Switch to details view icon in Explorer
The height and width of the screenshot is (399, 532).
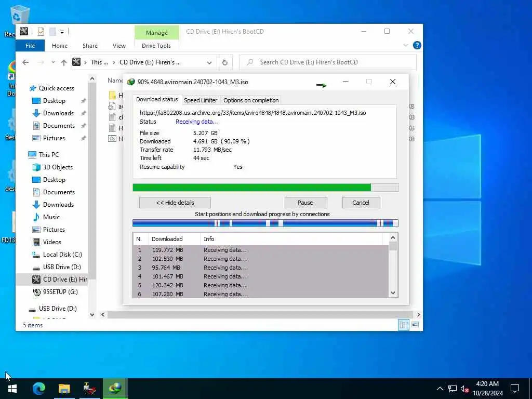403,325
